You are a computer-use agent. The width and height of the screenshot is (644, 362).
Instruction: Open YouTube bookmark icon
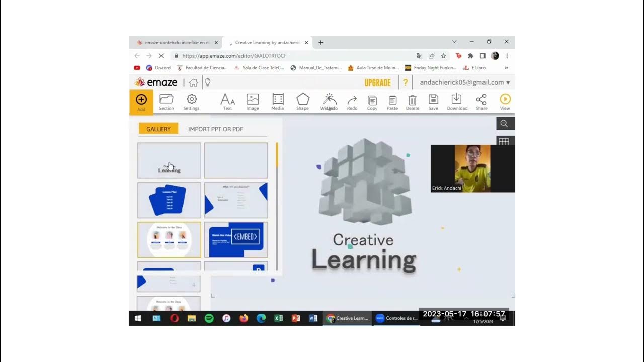tap(137, 68)
